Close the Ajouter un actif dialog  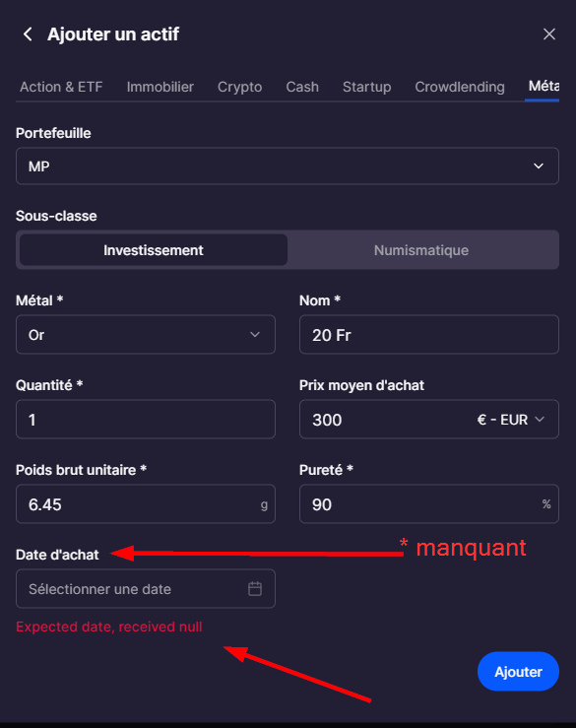click(x=549, y=33)
